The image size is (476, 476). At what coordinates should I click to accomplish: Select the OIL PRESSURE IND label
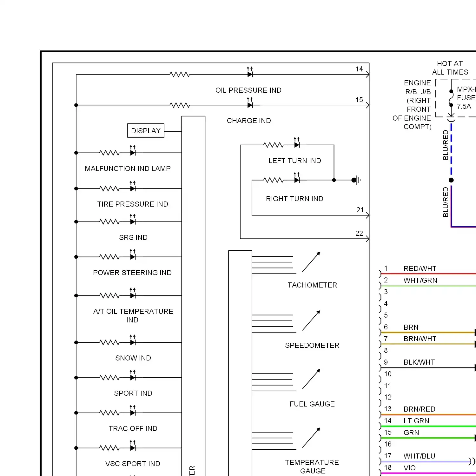248,90
